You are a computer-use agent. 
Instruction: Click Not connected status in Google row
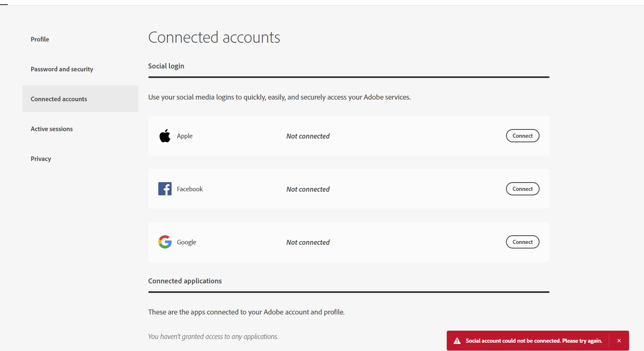(x=308, y=242)
